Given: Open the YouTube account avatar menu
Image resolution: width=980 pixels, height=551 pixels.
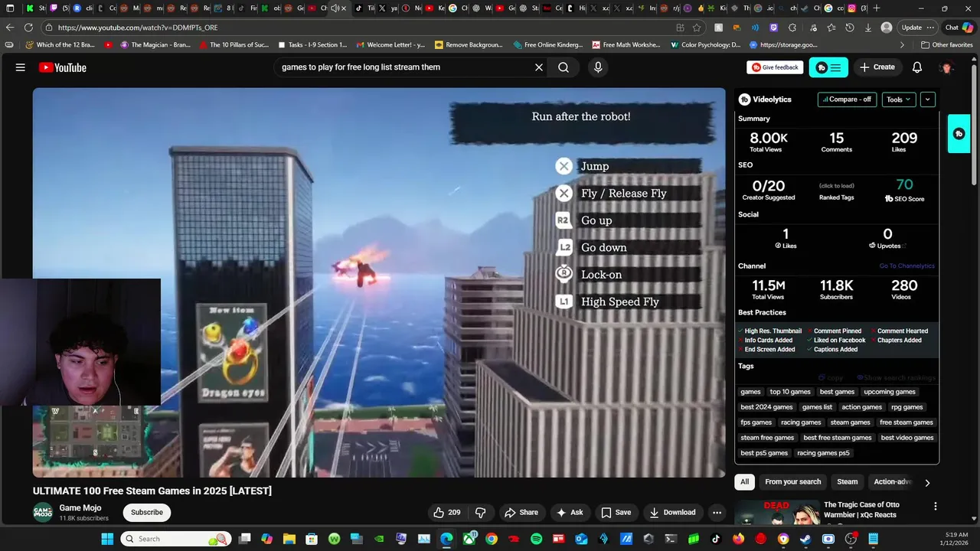Looking at the screenshot, I should [x=946, y=67].
